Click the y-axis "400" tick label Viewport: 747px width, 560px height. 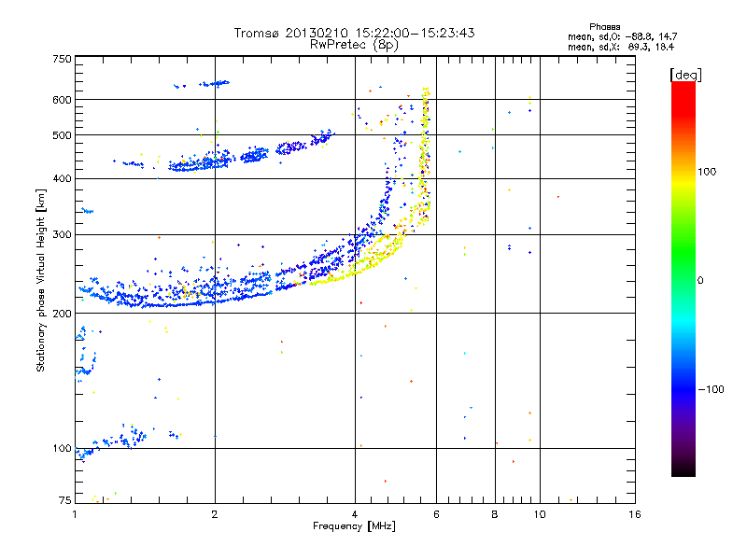tap(62, 178)
